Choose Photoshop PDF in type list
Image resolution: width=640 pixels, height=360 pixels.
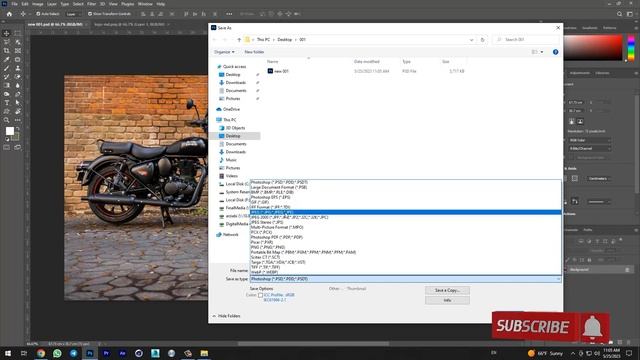coord(405,237)
